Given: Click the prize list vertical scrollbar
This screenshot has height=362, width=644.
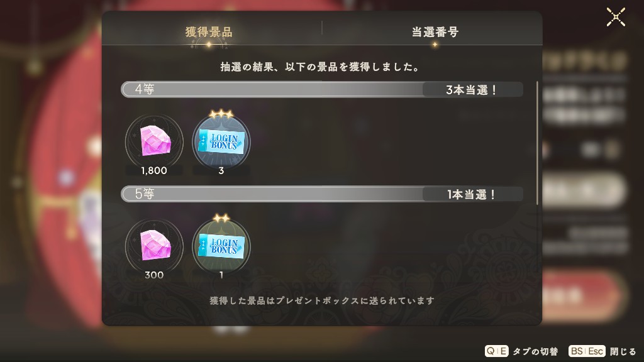Looking at the screenshot, I should coord(537,143).
